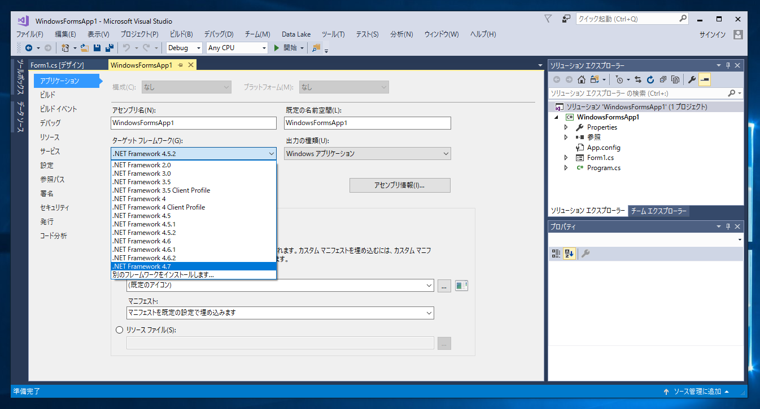Screen dimensions: 760x409
Task: Click the Solution Explorer search field
Action: 646,93
